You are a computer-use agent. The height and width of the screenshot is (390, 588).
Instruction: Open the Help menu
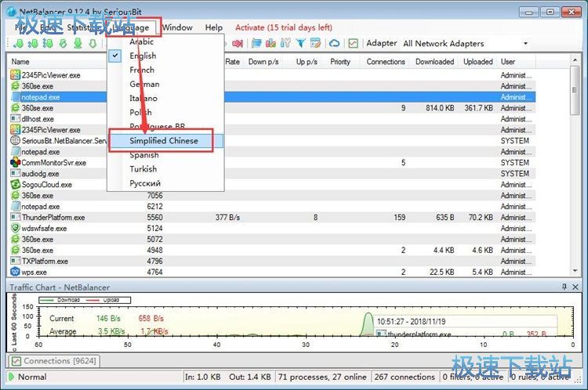tap(214, 27)
